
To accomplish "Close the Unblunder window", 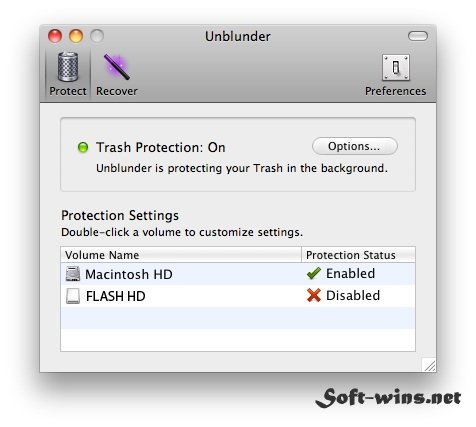I will click(55, 36).
